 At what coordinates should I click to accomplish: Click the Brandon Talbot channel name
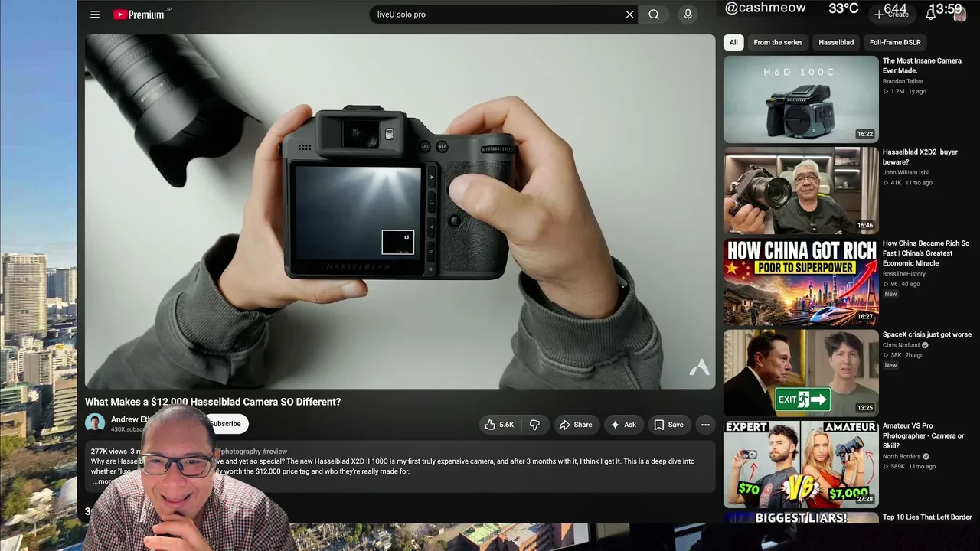click(x=903, y=81)
